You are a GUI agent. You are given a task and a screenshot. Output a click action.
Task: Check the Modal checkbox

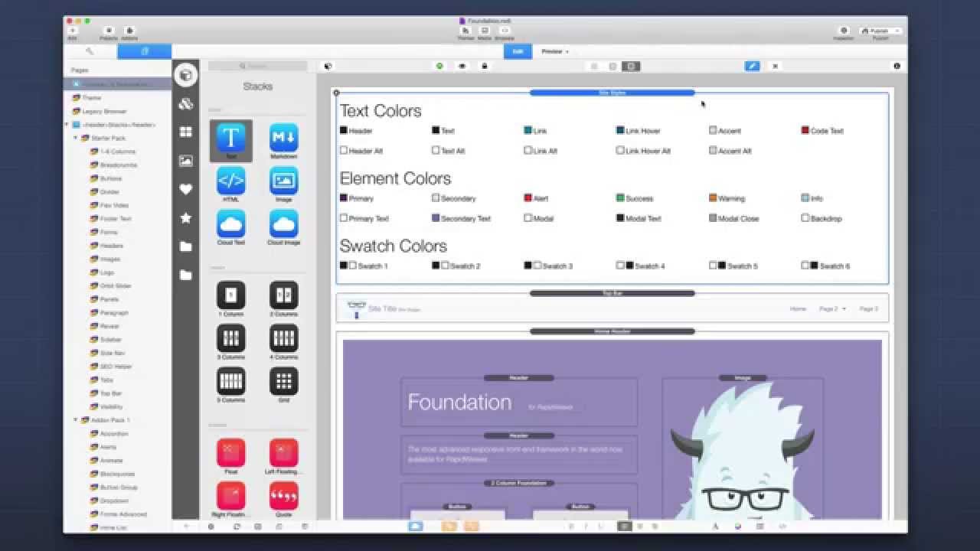point(528,217)
